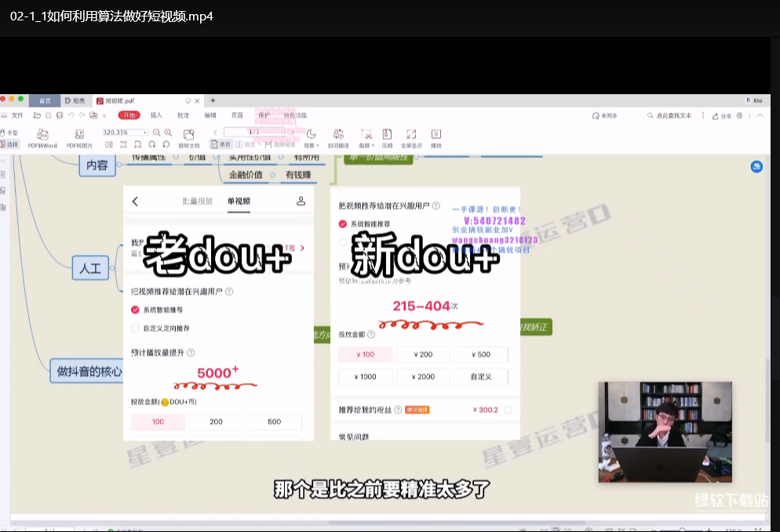The image size is (780, 532).
Task: Click the zoom in magnifier
Action: [x=168, y=133]
